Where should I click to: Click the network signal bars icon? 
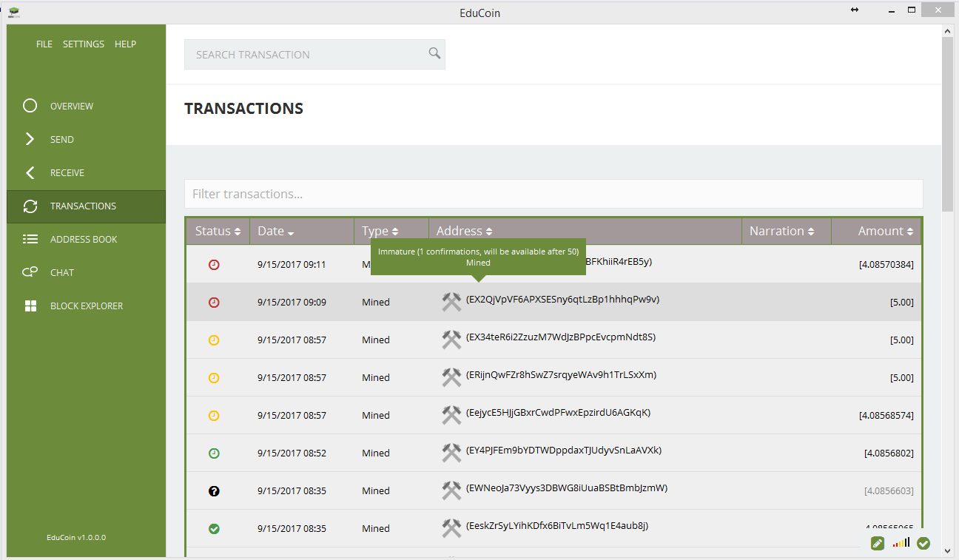coord(901,543)
